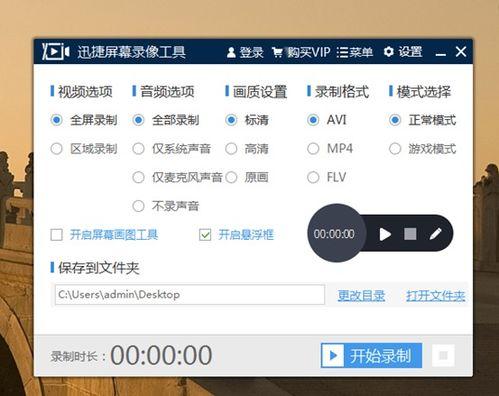Select 区域录制 region recording
Viewport: 499px width, 396px height.
84,149
